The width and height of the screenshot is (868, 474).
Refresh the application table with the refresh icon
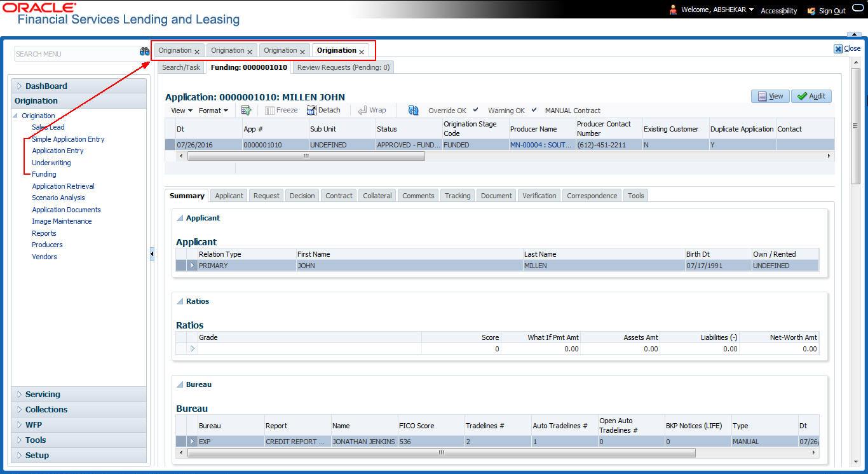click(x=413, y=111)
